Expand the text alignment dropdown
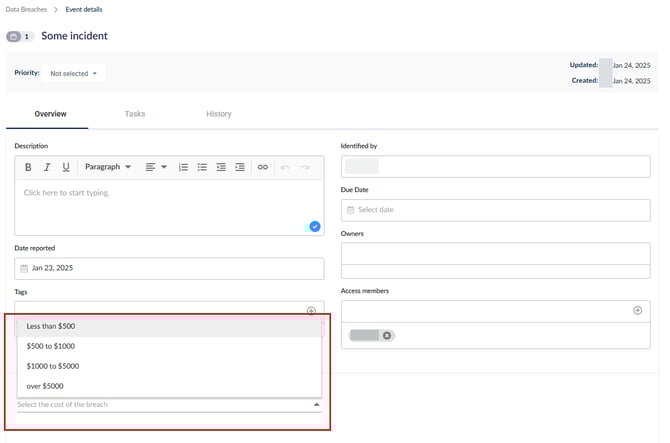 pos(156,167)
